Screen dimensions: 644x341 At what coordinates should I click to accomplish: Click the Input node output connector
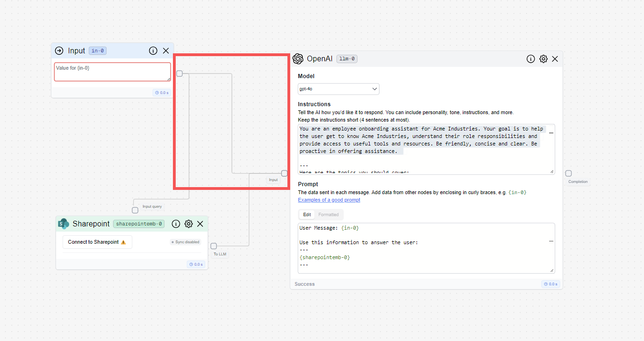pyautogui.click(x=179, y=73)
